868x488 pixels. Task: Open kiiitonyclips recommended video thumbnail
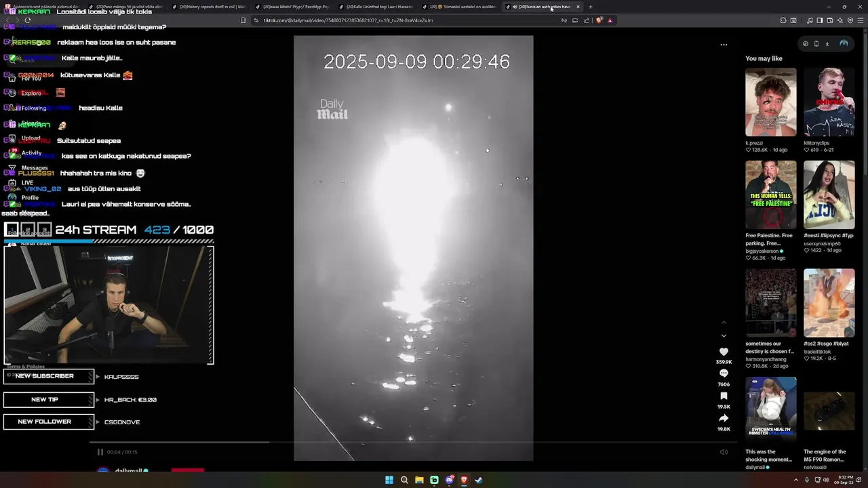pyautogui.click(x=829, y=102)
